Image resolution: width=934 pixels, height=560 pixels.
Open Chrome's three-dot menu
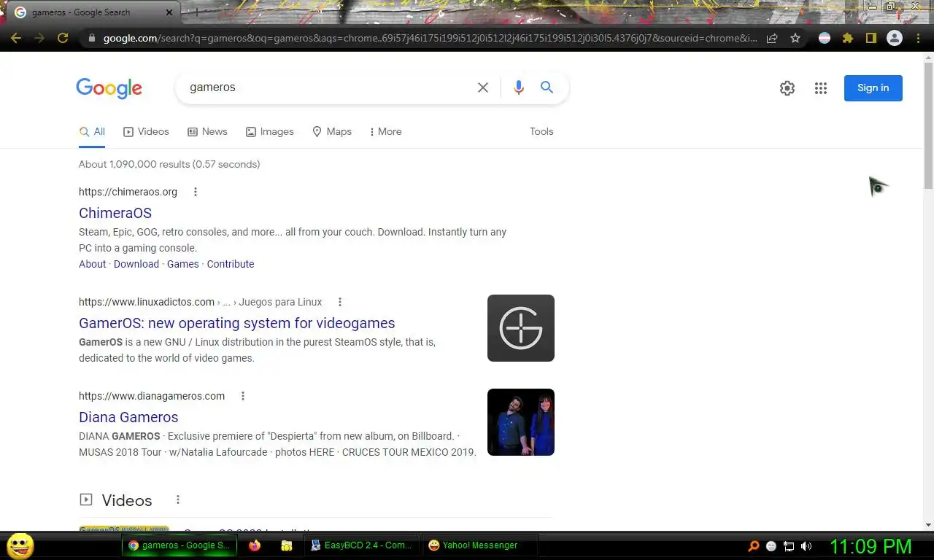(918, 38)
